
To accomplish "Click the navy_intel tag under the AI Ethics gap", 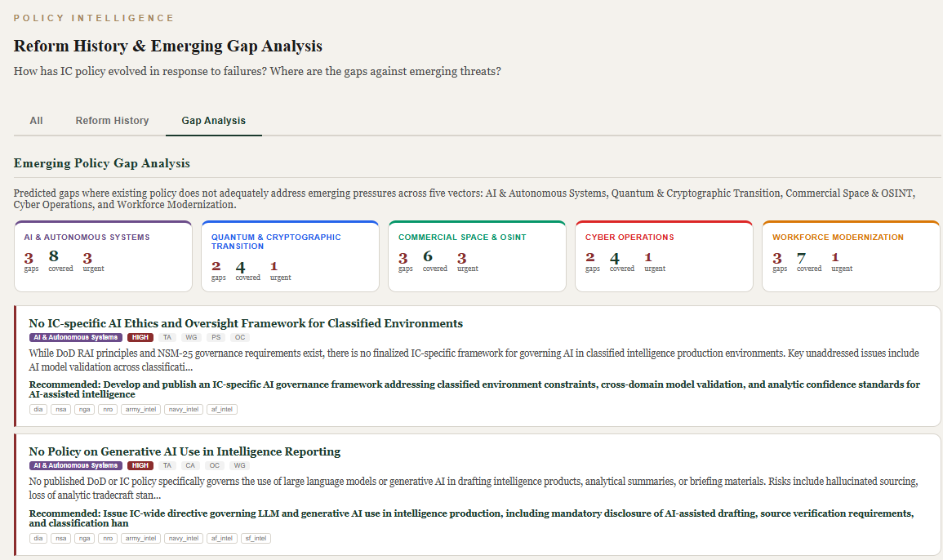I will pos(184,410).
